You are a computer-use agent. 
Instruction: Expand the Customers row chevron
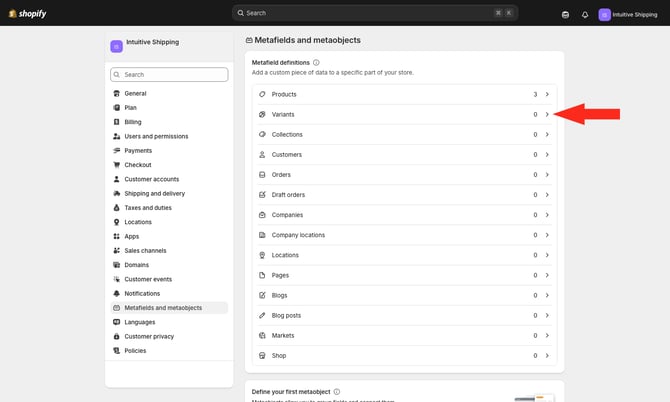[x=547, y=155]
